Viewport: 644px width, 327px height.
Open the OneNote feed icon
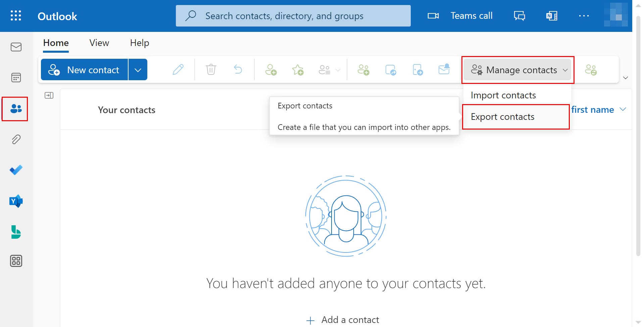point(552,16)
